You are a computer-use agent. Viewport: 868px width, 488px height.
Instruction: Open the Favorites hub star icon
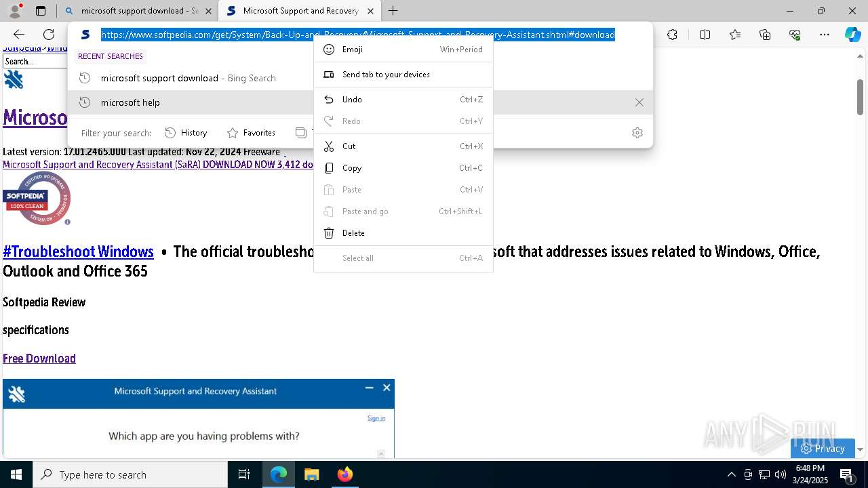click(x=735, y=35)
